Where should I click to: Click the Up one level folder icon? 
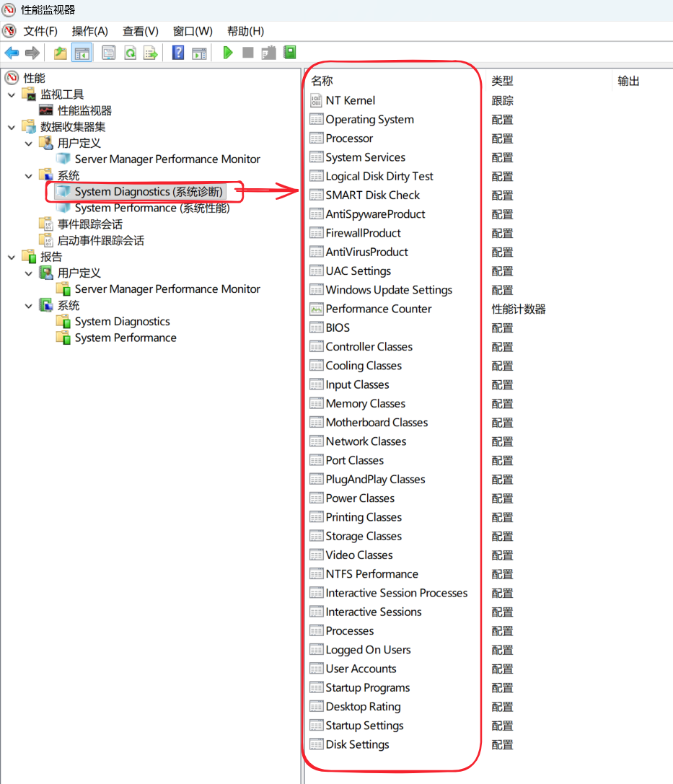coord(60,53)
